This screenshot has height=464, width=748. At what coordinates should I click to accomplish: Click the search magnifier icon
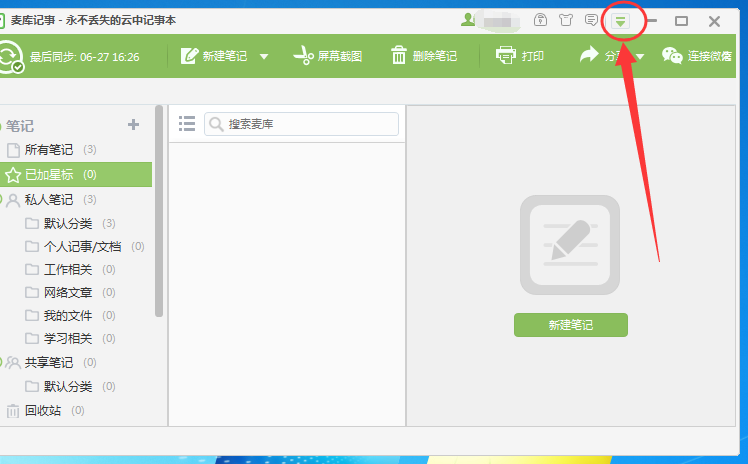(216, 124)
